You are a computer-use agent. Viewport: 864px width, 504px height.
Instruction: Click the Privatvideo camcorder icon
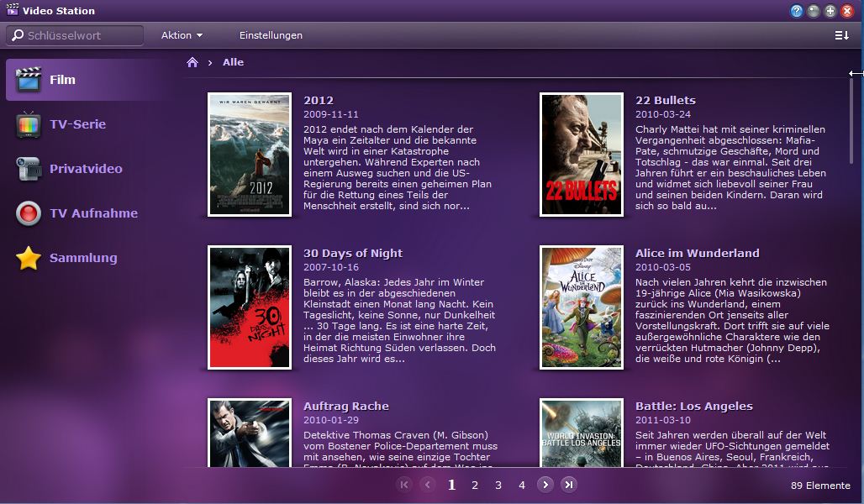pyautogui.click(x=28, y=169)
